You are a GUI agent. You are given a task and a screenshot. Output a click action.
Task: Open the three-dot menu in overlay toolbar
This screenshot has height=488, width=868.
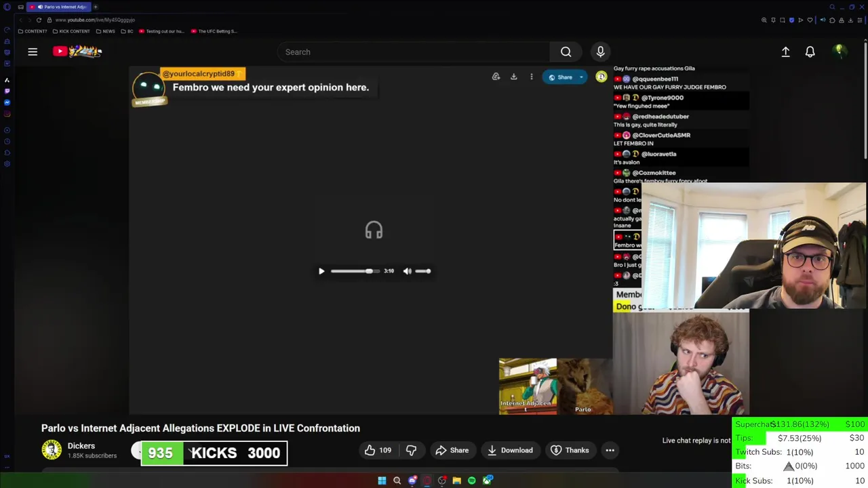pyautogui.click(x=532, y=77)
